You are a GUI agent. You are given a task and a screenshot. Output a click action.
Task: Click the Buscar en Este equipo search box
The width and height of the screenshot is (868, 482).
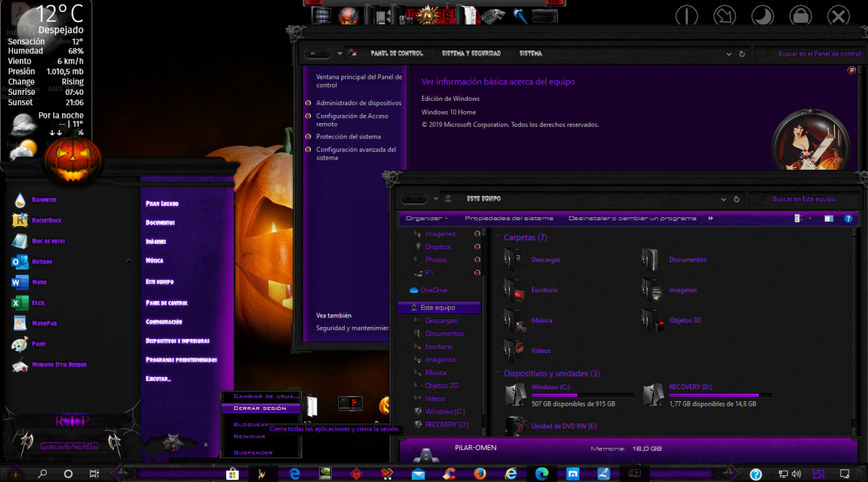pos(804,199)
